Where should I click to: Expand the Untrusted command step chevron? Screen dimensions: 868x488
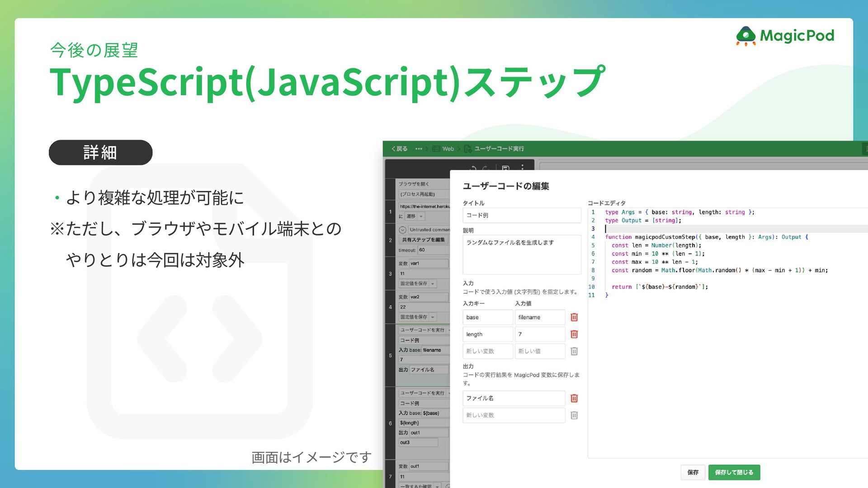click(402, 230)
